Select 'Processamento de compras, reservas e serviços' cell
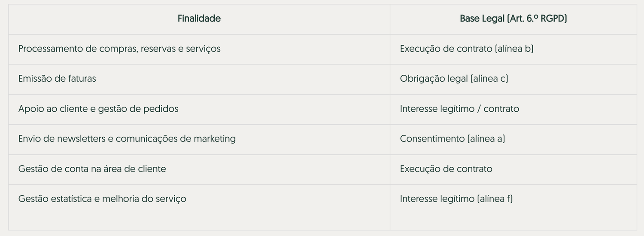The width and height of the screenshot is (644, 236). 119,49
